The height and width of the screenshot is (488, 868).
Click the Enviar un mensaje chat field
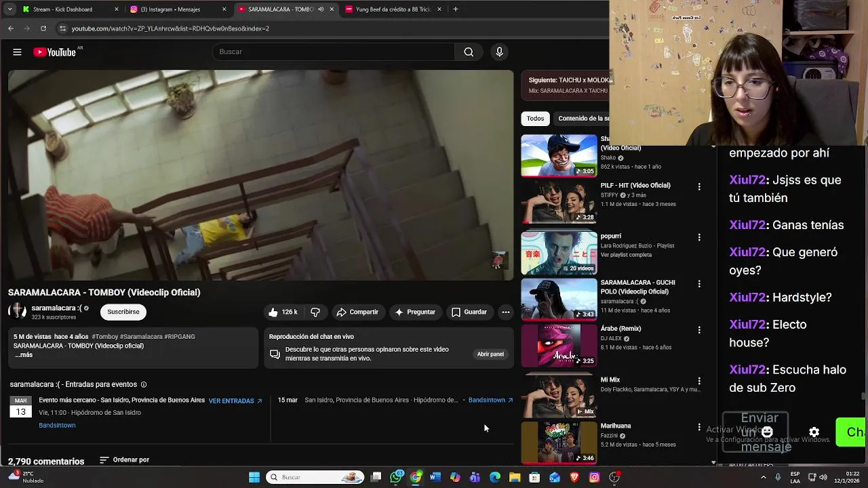755,432
